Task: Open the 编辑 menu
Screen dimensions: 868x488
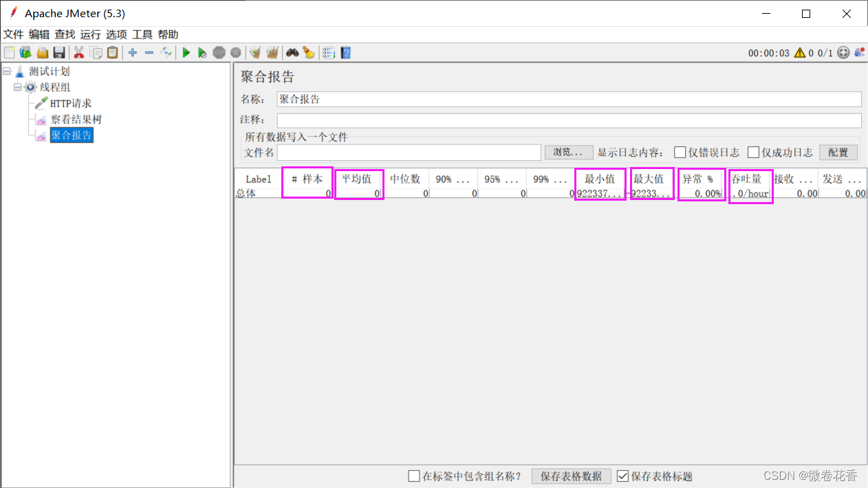Action: [39, 34]
